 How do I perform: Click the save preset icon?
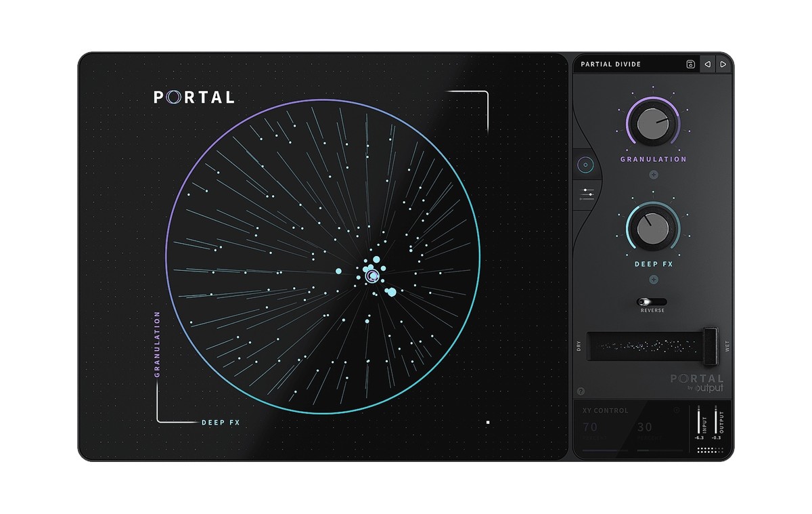pos(690,64)
